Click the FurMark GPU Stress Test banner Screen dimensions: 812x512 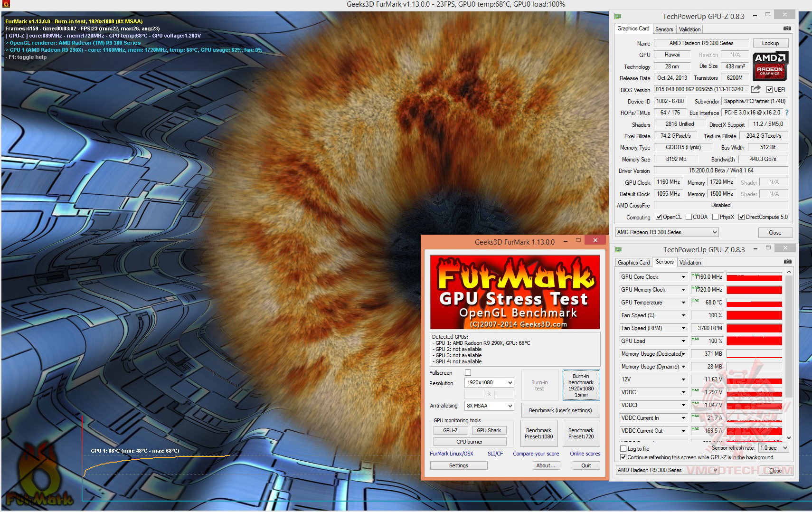click(515, 292)
